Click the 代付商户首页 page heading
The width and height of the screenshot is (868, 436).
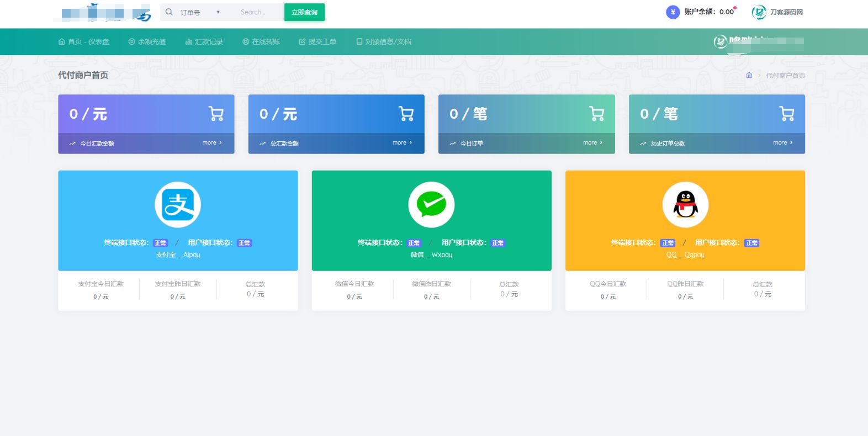tap(83, 75)
